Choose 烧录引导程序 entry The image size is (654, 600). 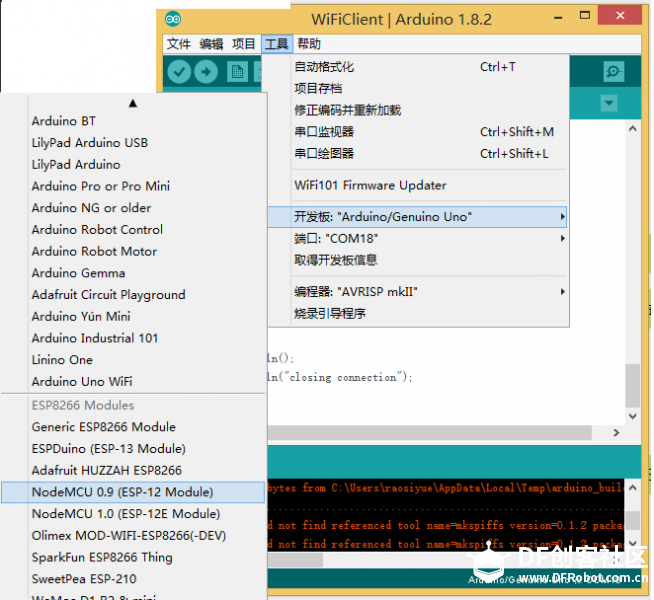(418, 313)
